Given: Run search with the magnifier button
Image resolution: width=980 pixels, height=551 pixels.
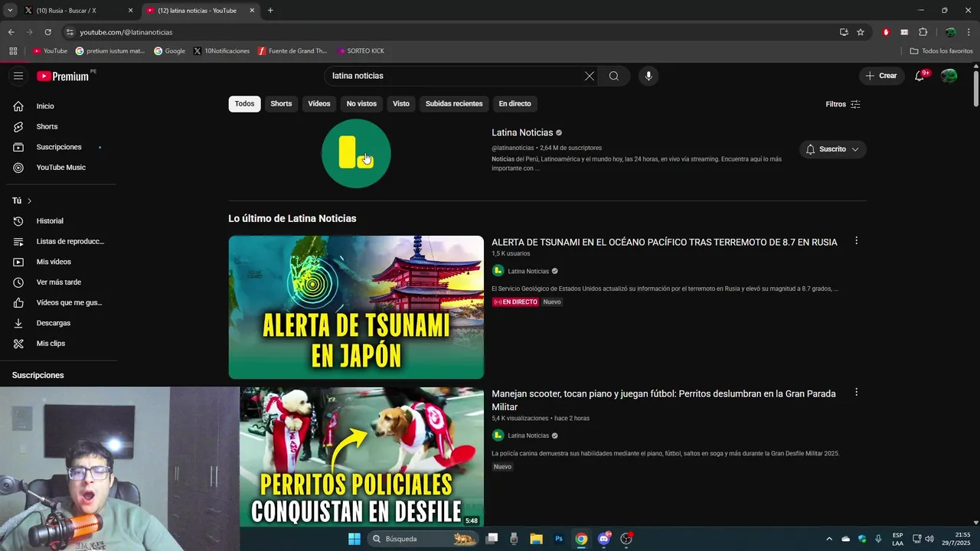Looking at the screenshot, I should click(614, 76).
